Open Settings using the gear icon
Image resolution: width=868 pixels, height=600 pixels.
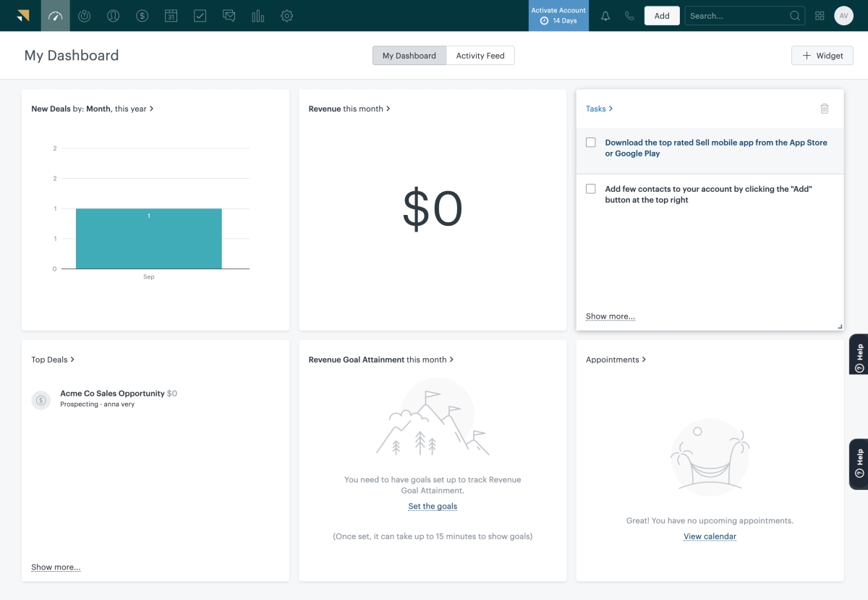click(286, 15)
